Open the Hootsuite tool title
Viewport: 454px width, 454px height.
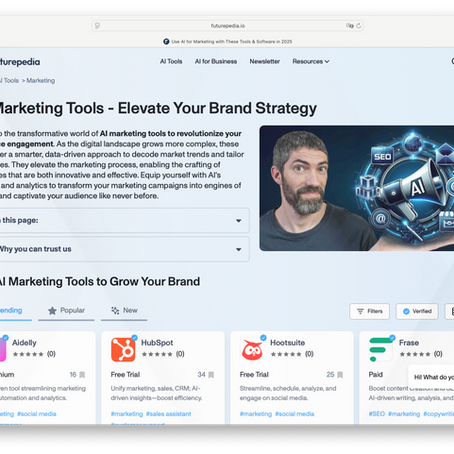pyautogui.click(x=288, y=343)
